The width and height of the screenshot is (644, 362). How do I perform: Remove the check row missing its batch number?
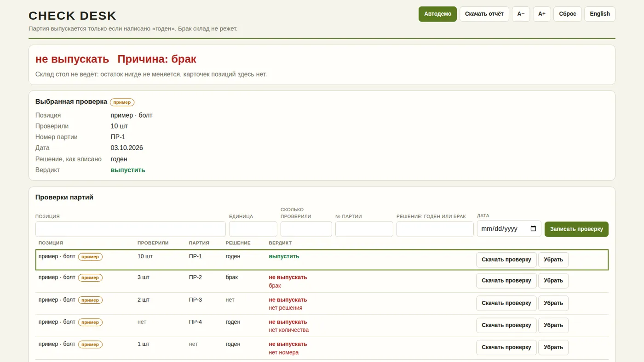click(x=553, y=348)
